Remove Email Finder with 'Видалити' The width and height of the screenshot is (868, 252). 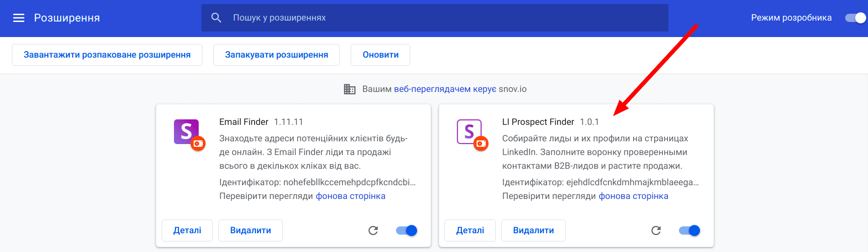coord(250,231)
